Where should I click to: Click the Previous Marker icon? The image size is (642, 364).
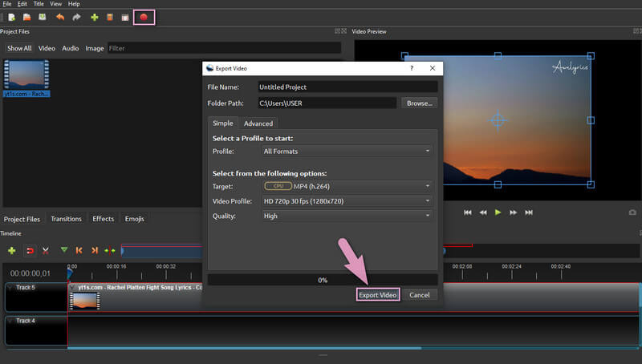pos(79,250)
